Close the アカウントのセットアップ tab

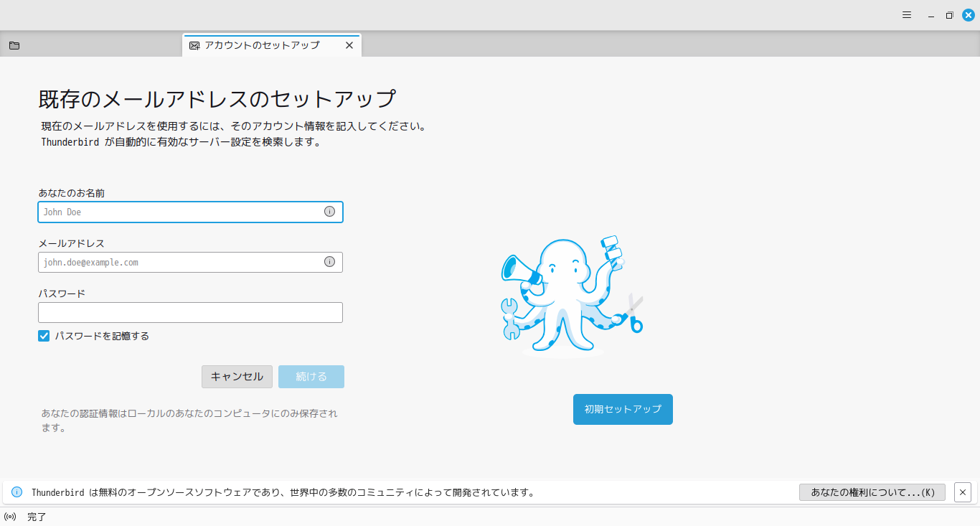[349, 44]
